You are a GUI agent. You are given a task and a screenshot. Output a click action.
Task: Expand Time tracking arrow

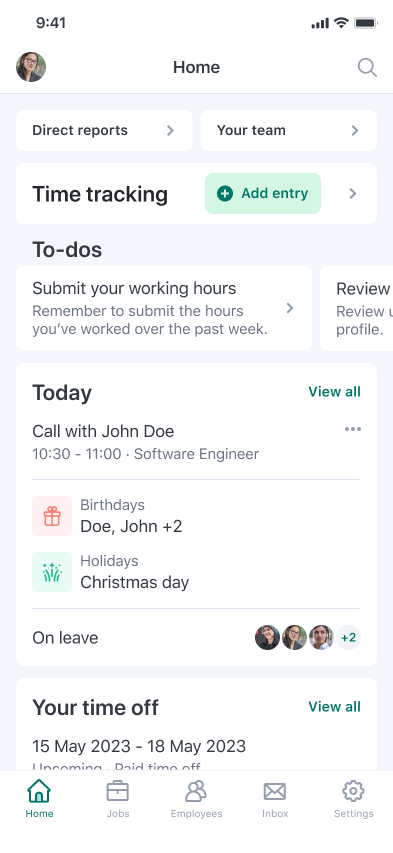click(353, 194)
